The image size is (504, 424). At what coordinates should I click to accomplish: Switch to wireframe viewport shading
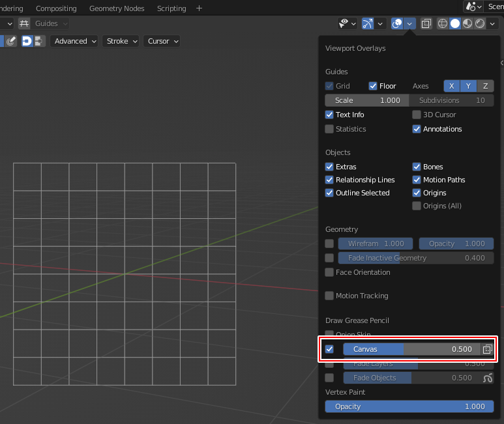pos(443,23)
